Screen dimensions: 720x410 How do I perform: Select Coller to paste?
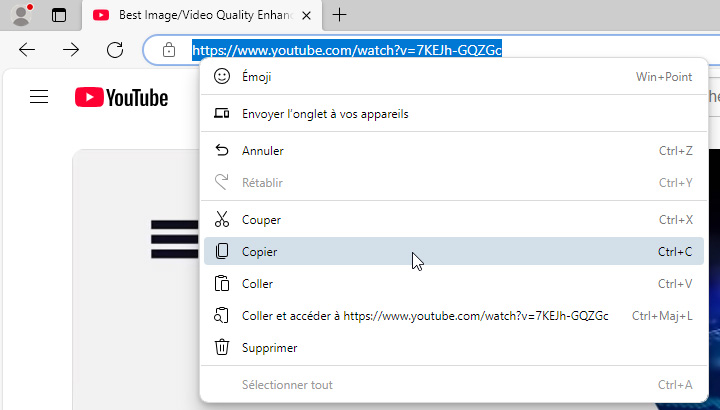pos(454,284)
